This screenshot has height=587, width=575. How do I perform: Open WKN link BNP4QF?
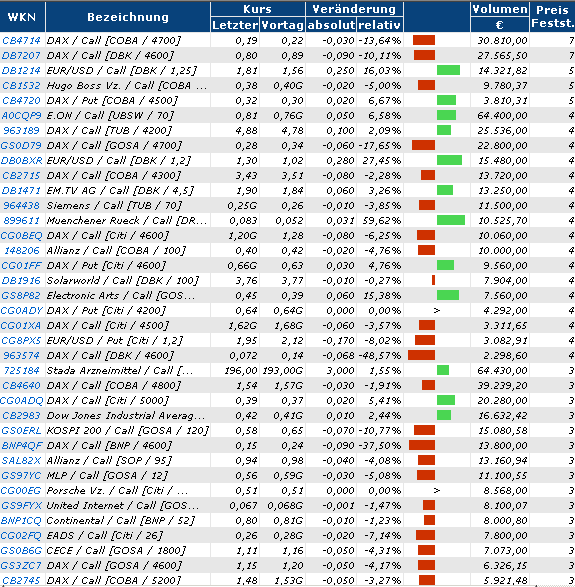[22, 445]
